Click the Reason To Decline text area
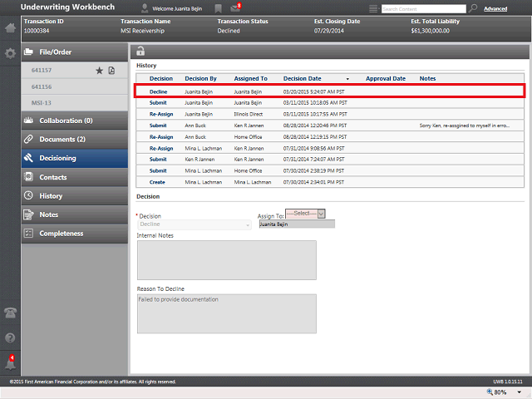The image size is (532, 399). (227, 314)
